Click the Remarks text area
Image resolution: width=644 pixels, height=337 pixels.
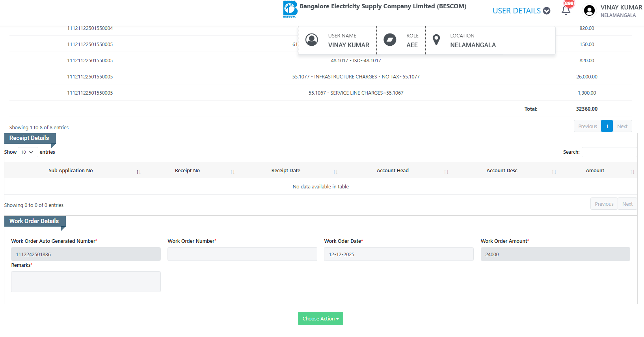click(x=86, y=281)
